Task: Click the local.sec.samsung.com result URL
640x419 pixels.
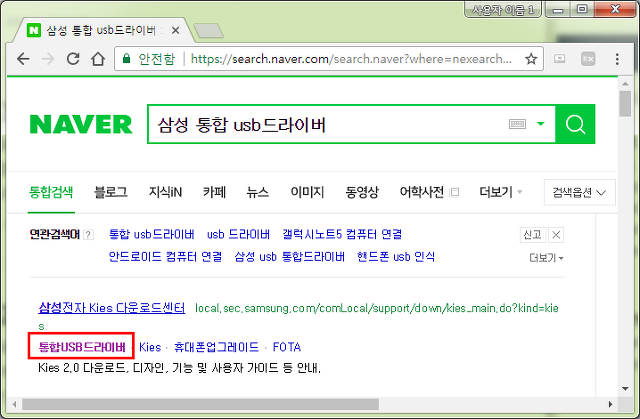Action: [x=377, y=308]
